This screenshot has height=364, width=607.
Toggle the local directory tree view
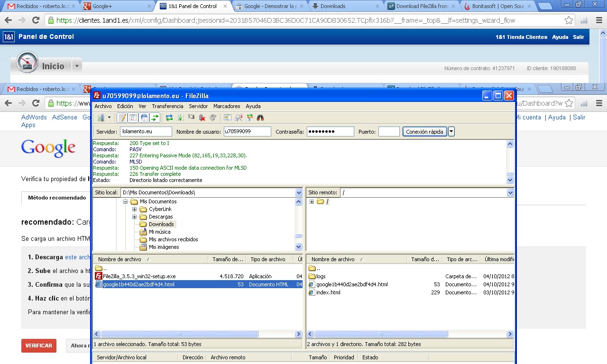(x=133, y=118)
